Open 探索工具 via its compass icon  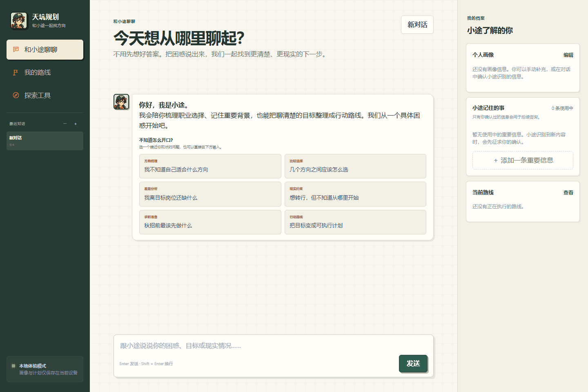[x=16, y=95]
